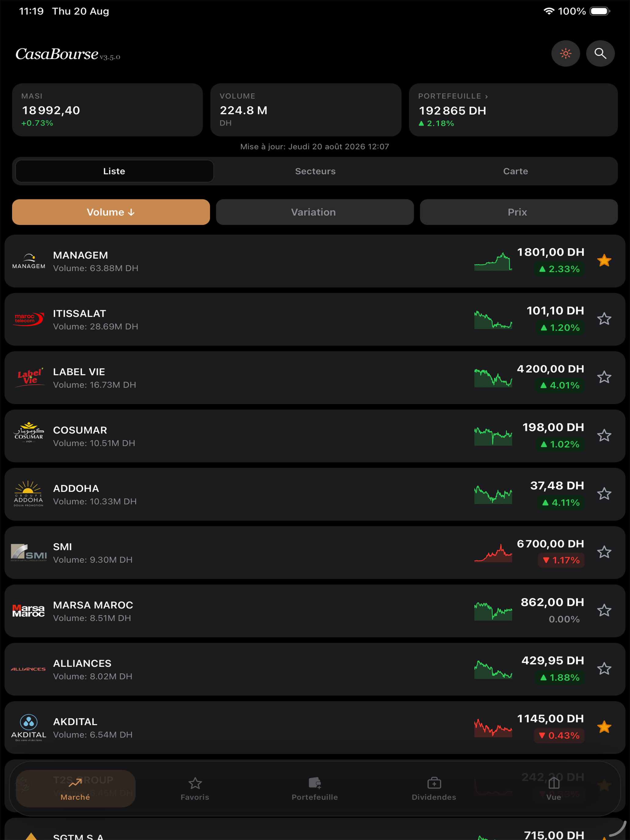Image resolution: width=630 pixels, height=840 pixels.
Task: Tap the 37,48 DH price
Action: tap(557, 485)
